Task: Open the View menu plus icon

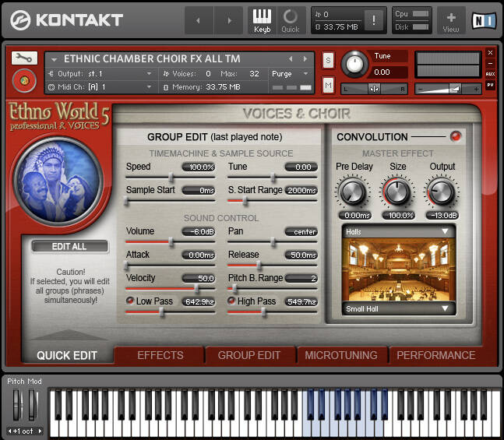Action: click(451, 21)
